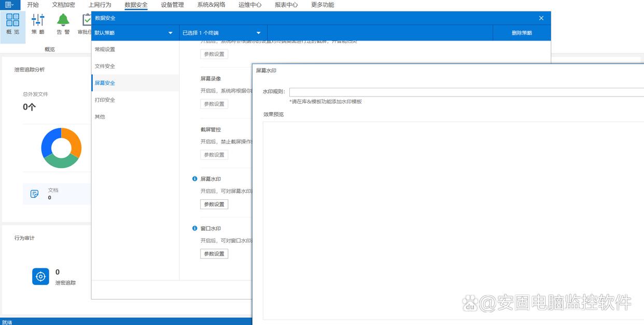This screenshot has width=644, height=325.
Task: Click the 文档 document icon
Action: [35, 194]
